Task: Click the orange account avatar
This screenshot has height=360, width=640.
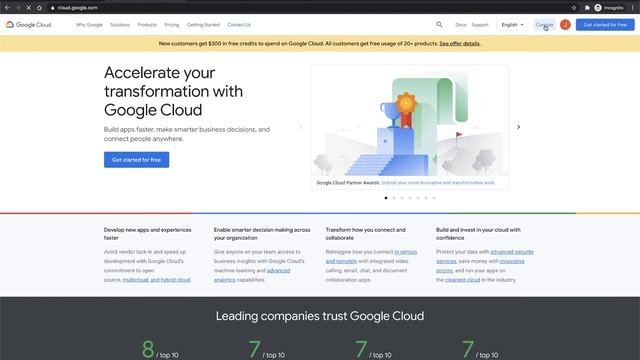Action: pyautogui.click(x=565, y=24)
